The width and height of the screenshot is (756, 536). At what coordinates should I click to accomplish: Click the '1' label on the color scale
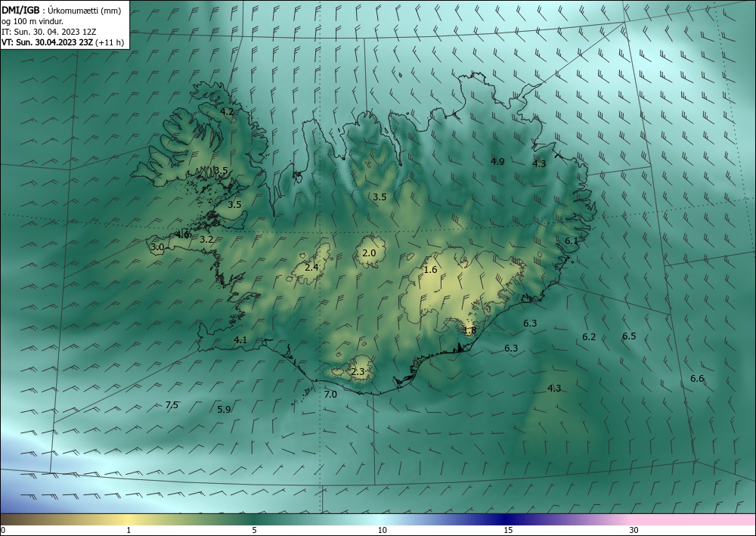[129, 530]
